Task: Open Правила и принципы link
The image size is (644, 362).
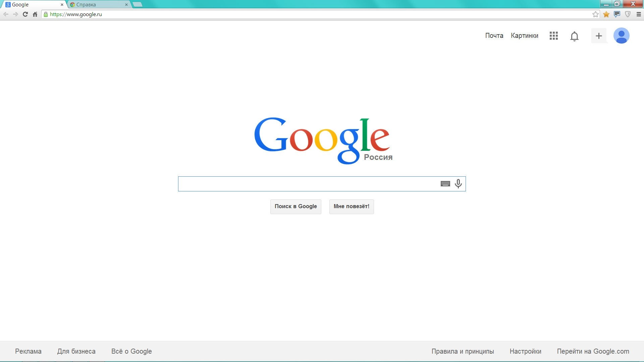Action: (463, 351)
